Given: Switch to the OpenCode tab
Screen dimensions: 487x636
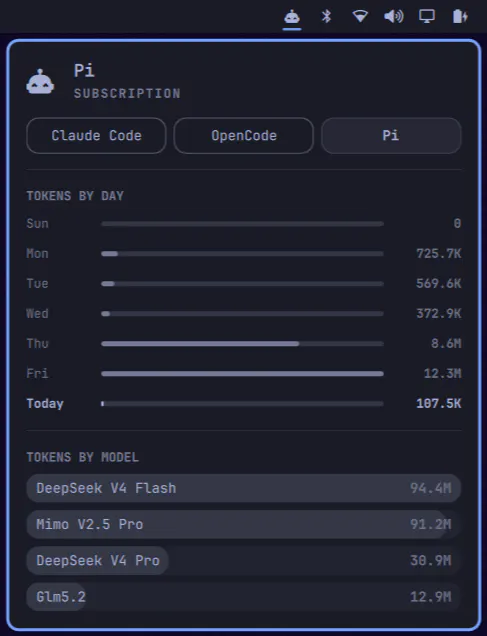Looking at the screenshot, I should (244, 135).
